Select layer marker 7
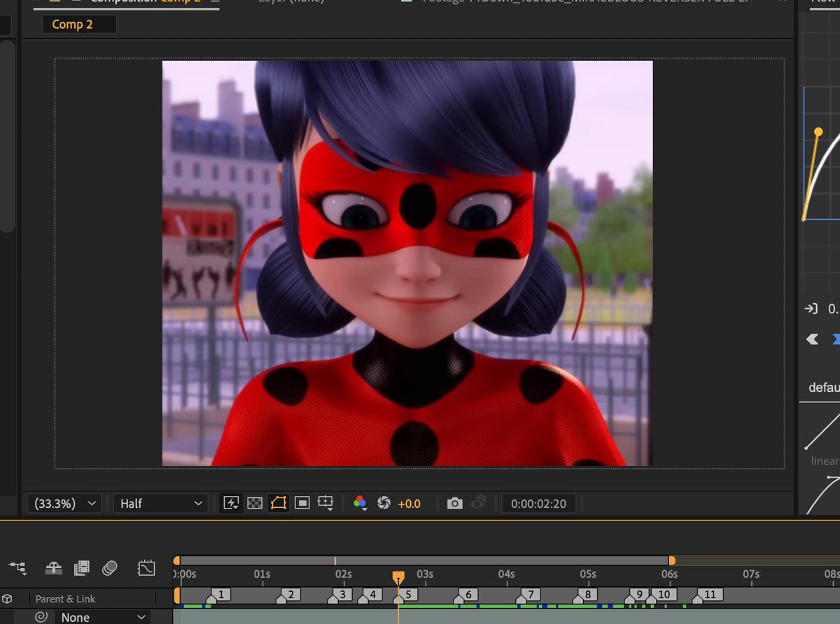 click(x=529, y=595)
